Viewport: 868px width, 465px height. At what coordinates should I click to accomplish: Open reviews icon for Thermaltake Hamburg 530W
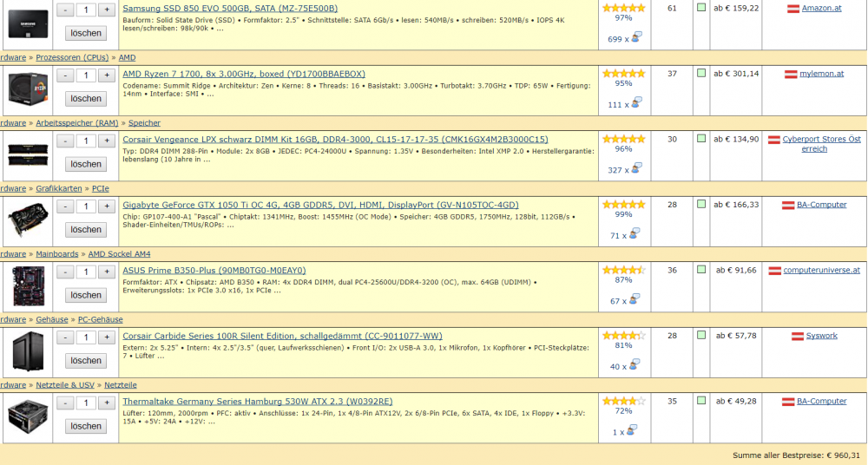pos(632,429)
